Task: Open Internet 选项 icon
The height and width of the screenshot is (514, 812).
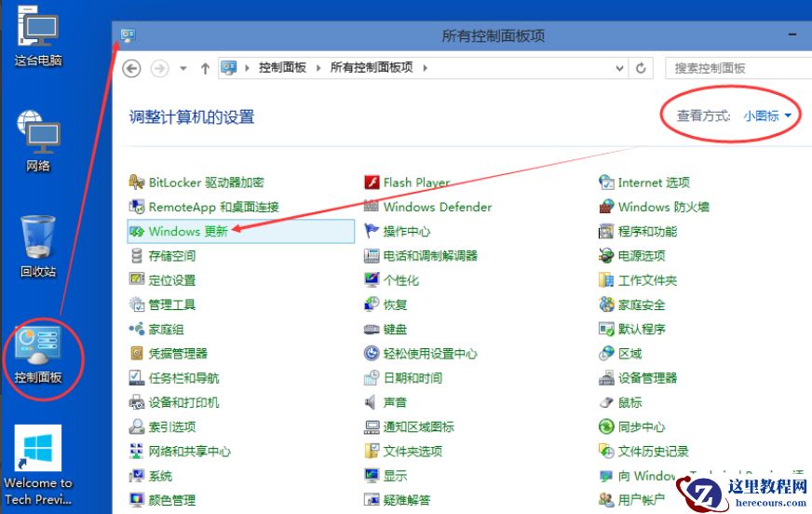Action: pyautogui.click(x=606, y=183)
